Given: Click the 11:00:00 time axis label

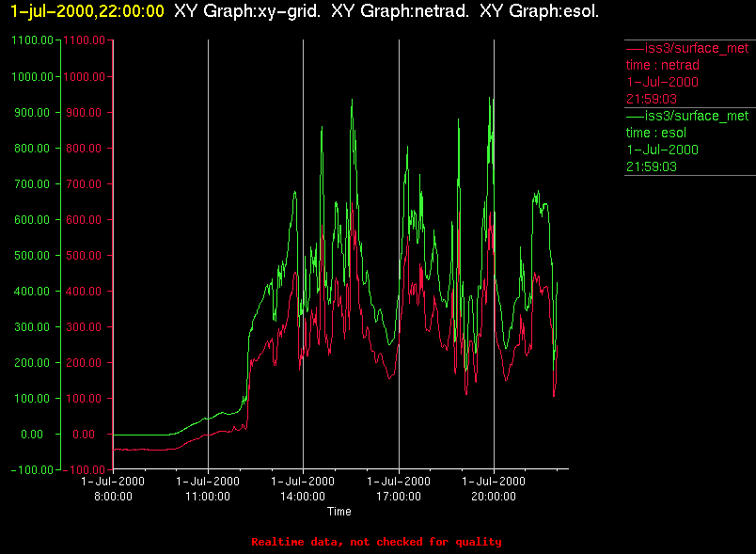Looking at the screenshot, I should [208, 496].
